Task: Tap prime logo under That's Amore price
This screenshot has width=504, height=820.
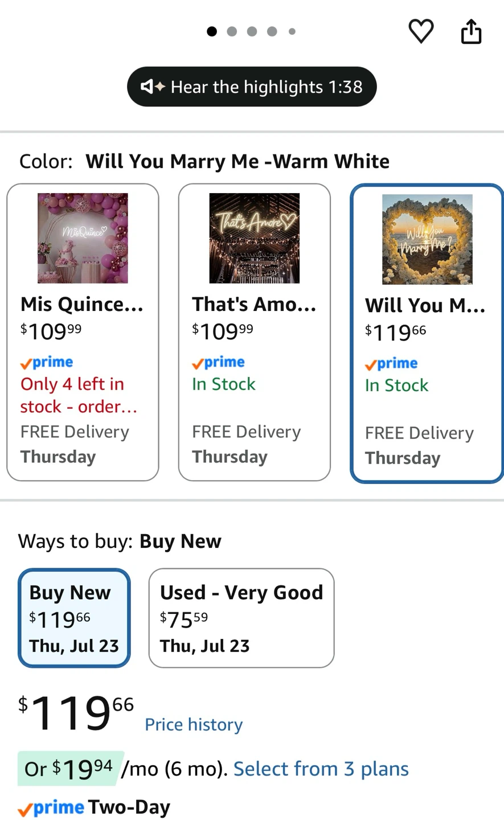Action: (x=218, y=362)
